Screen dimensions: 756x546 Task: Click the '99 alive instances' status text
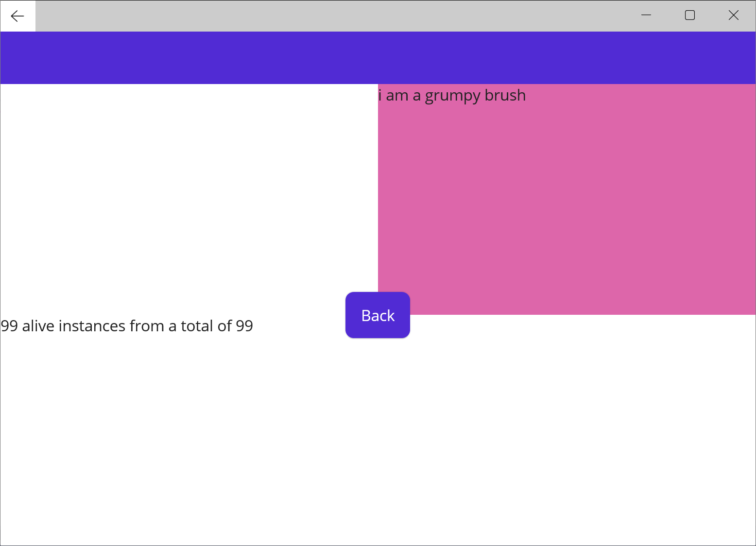click(126, 325)
